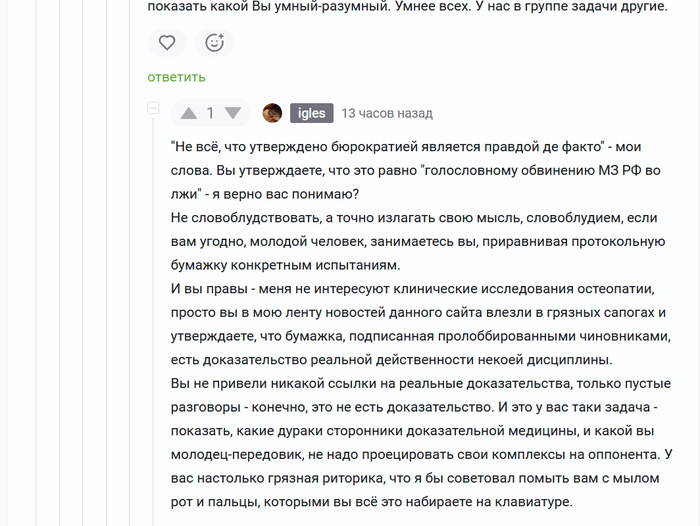
Task: Click the line starting "Не словоблудствовать"
Action: click(400, 217)
